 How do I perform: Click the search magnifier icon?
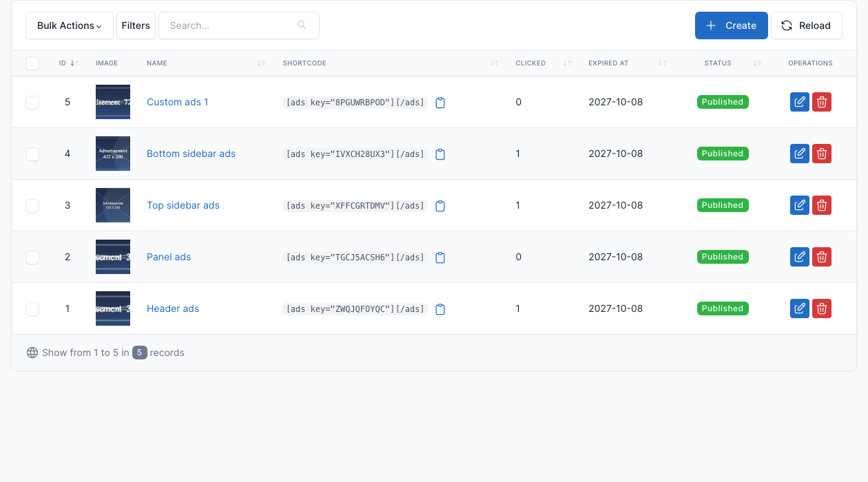(302, 25)
